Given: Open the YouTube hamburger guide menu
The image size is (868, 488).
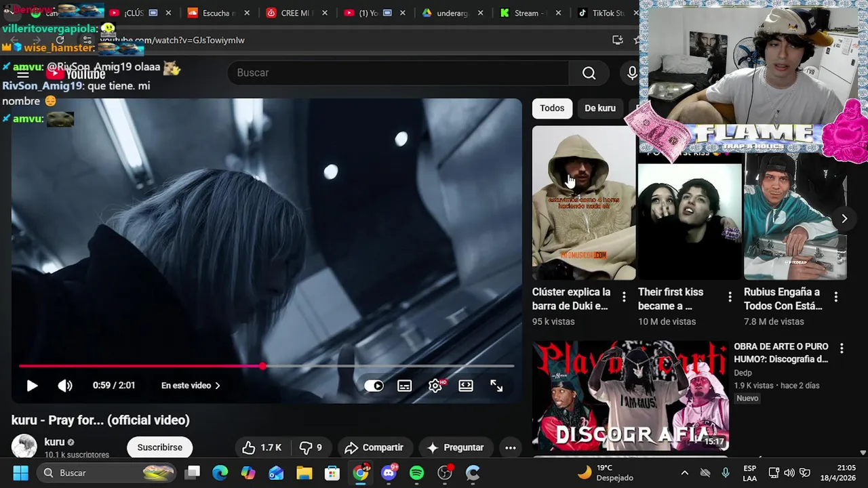Looking at the screenshot, I should tap(22, 74).
